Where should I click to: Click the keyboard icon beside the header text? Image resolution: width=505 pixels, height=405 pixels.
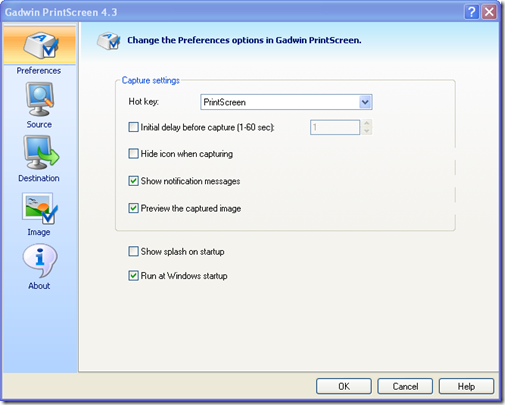[x=108, y=41]
